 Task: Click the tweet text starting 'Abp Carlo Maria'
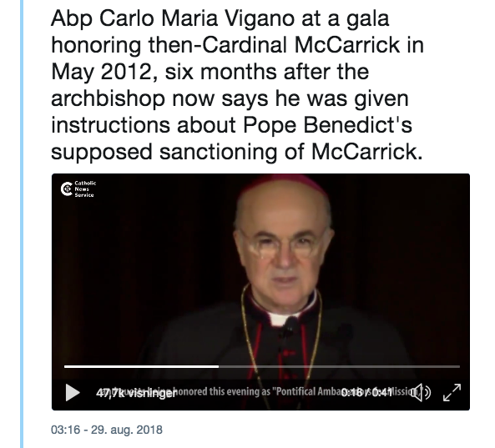[x=237, y=85]
